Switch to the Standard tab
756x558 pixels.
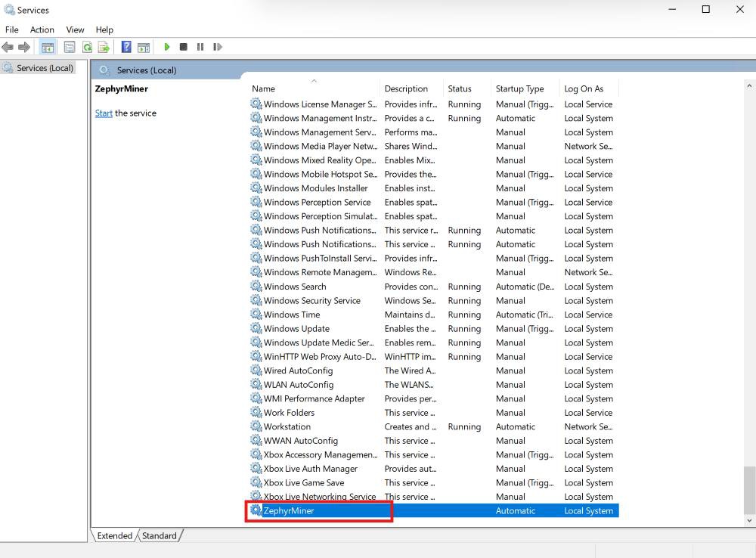tap(159, 536)
